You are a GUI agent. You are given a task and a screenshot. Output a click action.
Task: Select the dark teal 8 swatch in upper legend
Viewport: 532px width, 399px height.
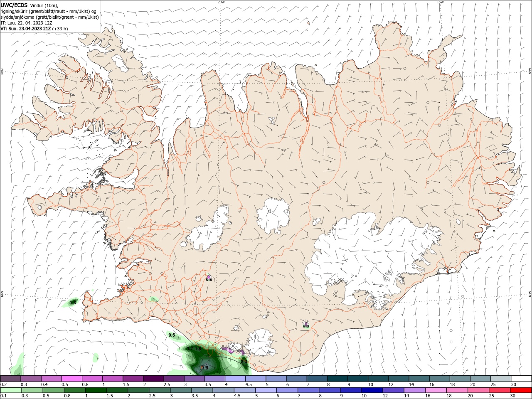click(337, 379)
